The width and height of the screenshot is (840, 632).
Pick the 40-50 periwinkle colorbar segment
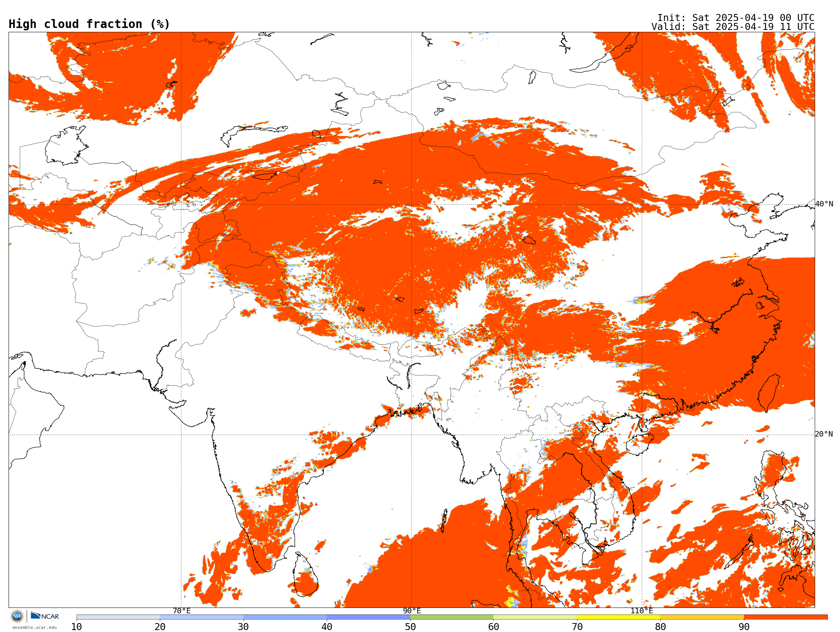(x=368, y=617)
